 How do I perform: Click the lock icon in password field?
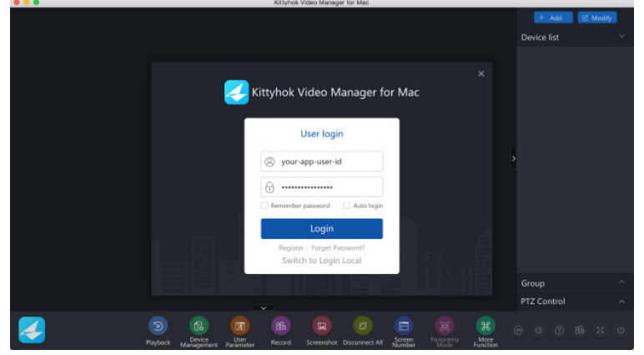269,187
